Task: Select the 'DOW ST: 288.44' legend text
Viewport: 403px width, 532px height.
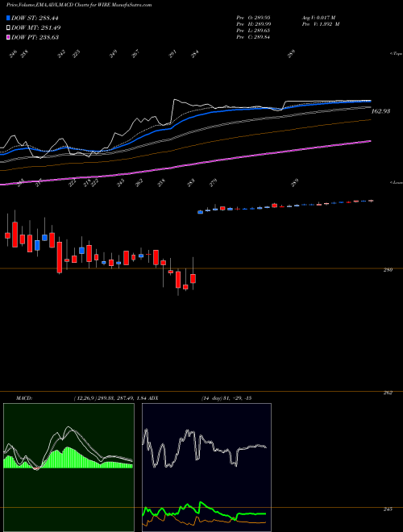Action: 35,19
